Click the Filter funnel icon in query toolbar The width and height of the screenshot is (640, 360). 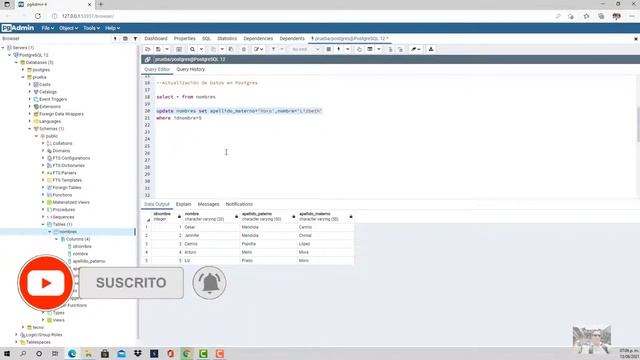pos(273,49)
